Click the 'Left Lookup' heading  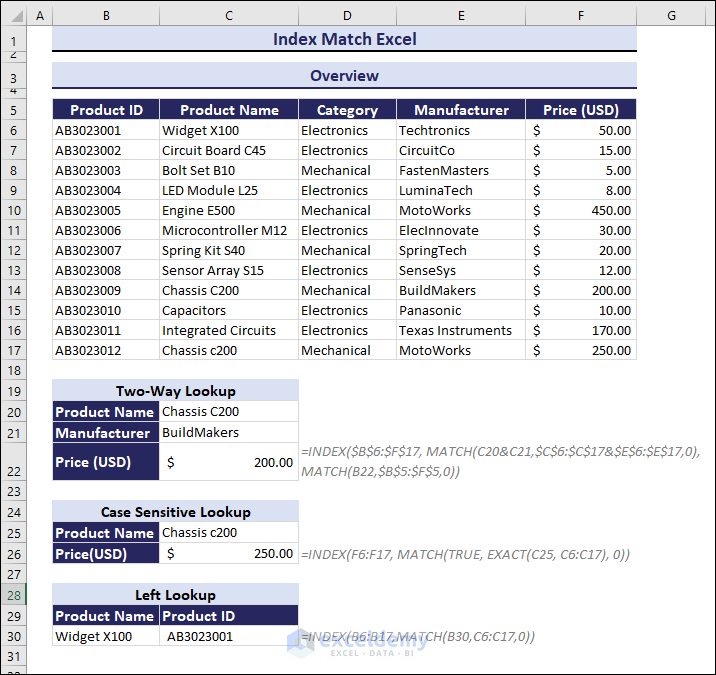pos(175,595)
